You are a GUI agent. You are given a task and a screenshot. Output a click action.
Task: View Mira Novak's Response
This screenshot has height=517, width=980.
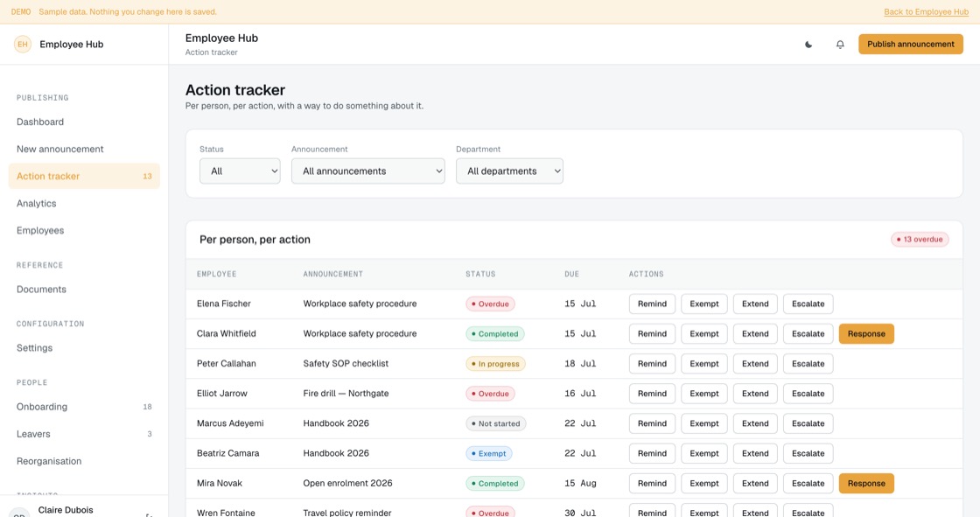(x=866, y=483)
